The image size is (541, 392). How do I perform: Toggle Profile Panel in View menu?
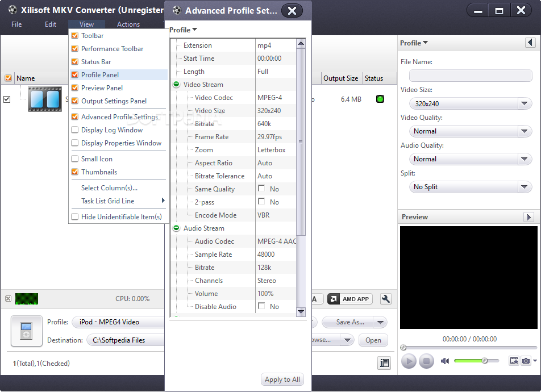(75, 75)
